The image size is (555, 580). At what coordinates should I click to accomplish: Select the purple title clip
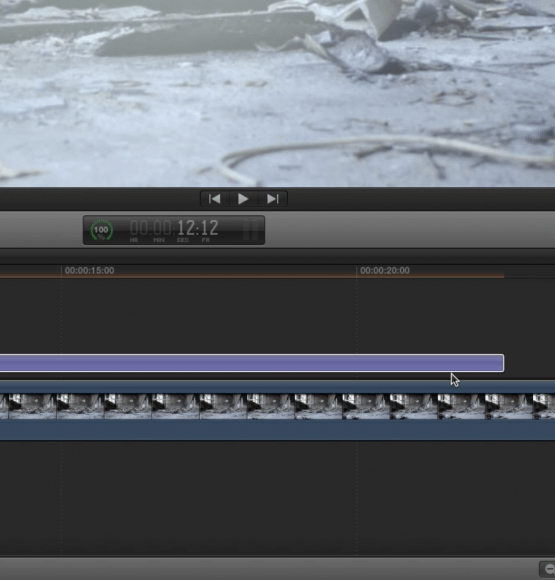point(252,363)
